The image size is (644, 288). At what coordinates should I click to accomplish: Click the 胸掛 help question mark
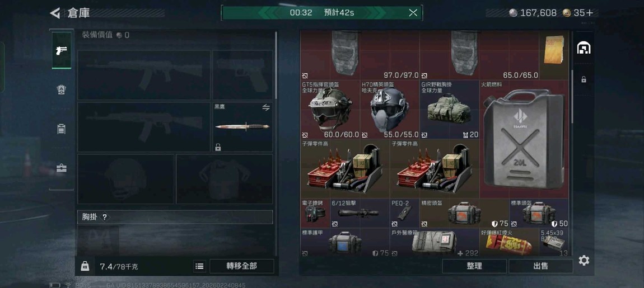point(104,218)
